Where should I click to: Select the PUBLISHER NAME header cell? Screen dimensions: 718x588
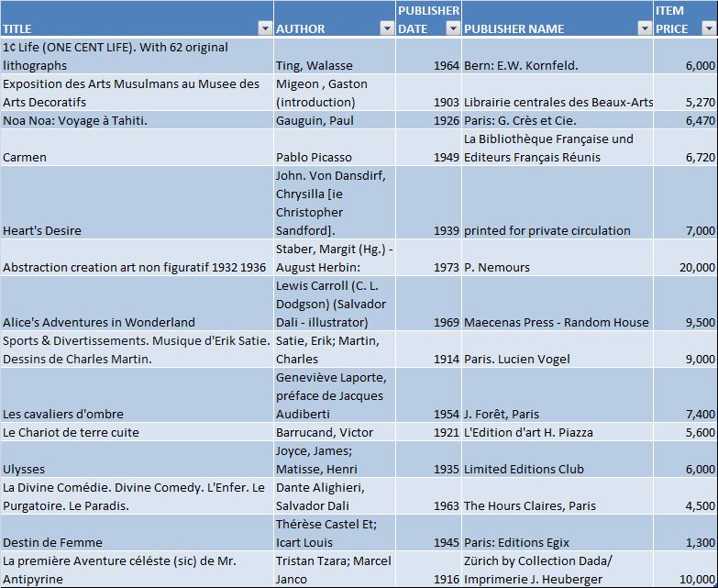pos(558,18)
